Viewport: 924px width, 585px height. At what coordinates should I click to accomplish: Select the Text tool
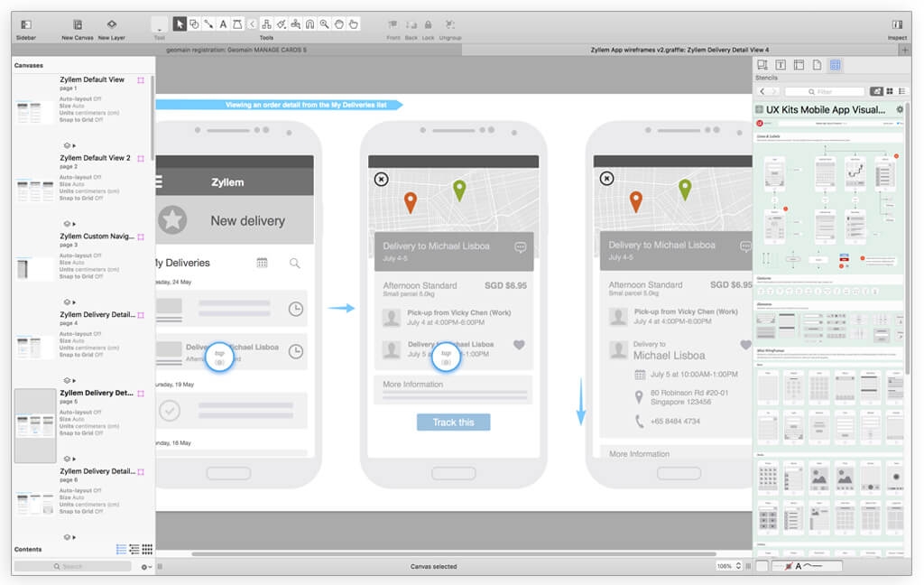click(x=223, y=24)
